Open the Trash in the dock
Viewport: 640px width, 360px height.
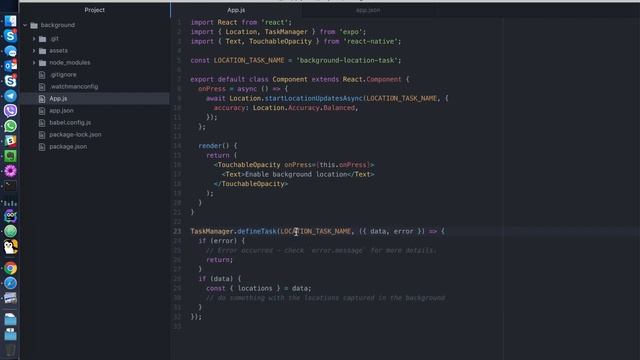point(10,351)
